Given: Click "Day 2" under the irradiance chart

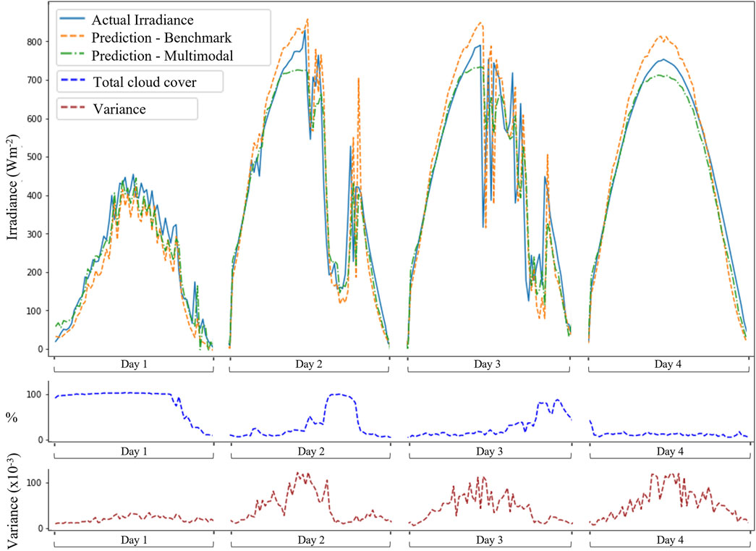Looking at the screenshot, I should 309,363.
